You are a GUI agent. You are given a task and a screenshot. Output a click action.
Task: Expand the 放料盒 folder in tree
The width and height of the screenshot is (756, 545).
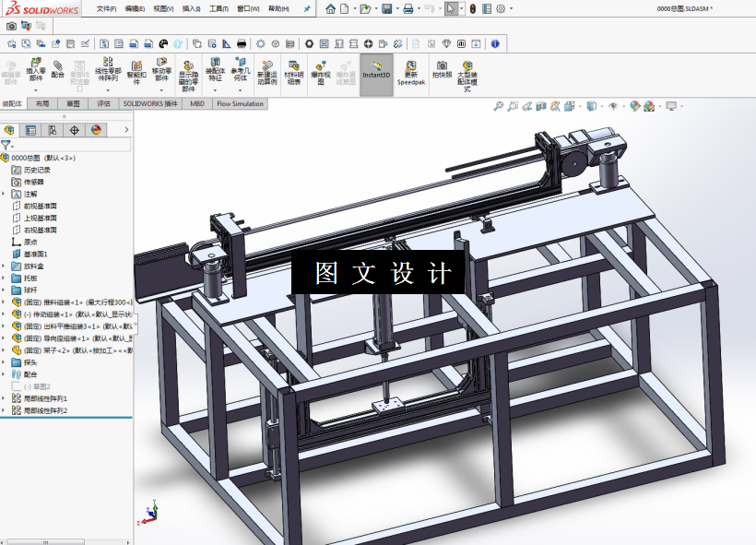[4, 267]
